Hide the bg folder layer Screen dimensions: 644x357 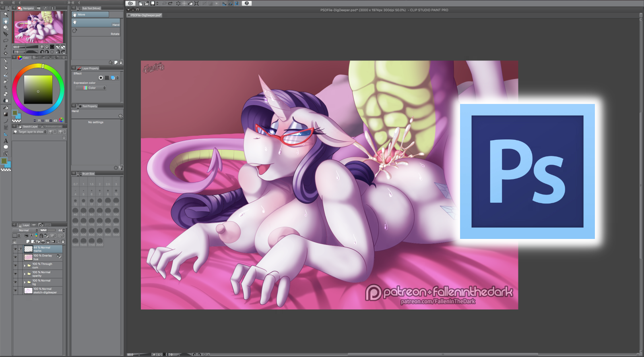pos(15,282)
